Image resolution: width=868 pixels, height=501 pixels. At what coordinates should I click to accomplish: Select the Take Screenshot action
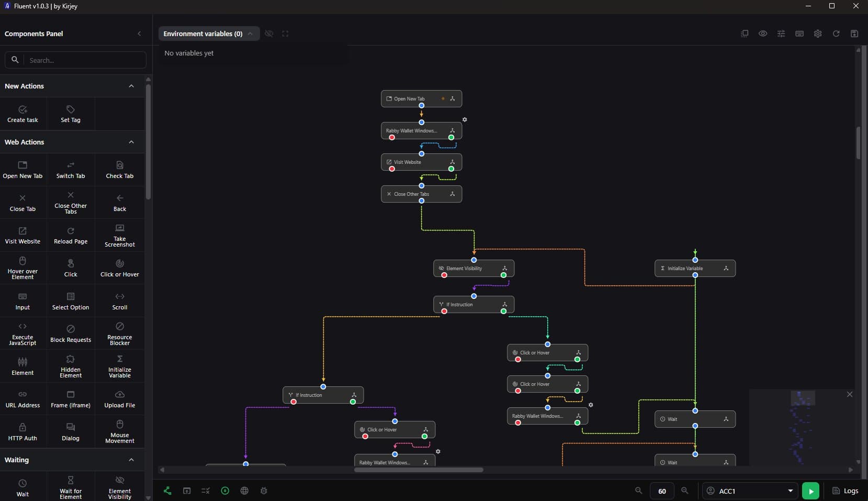(120, 235)
